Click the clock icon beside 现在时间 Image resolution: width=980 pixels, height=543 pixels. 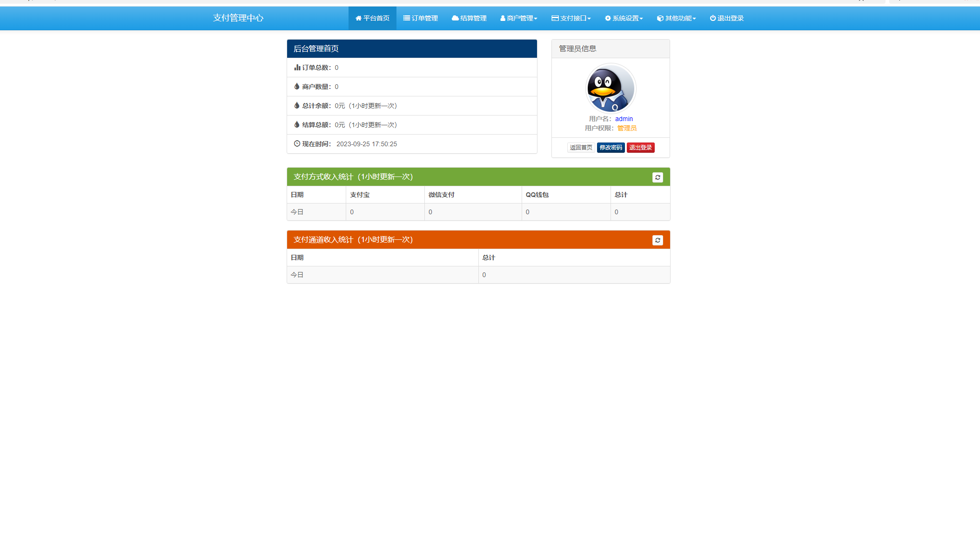pos(297,144)
